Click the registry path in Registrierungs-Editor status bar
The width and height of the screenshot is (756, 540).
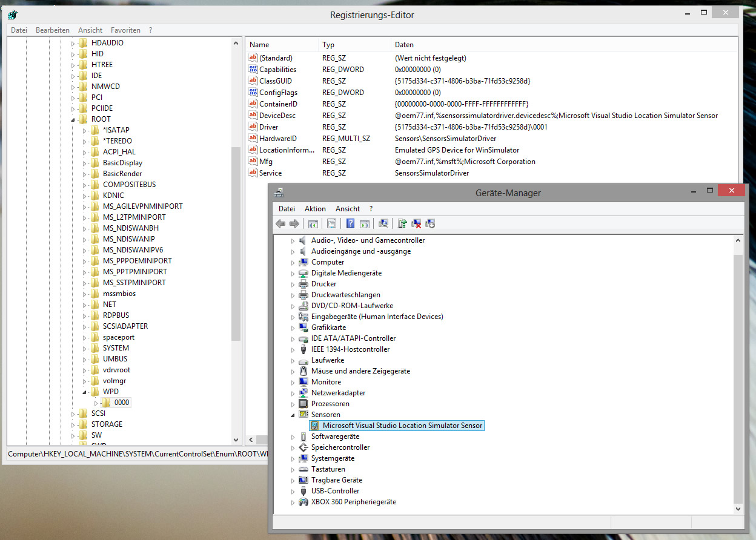click(138, 453)
